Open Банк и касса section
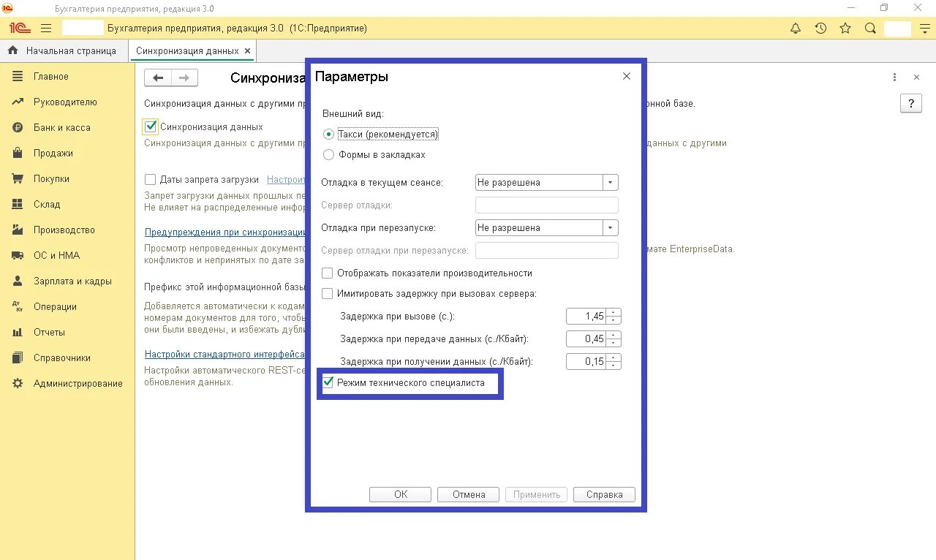Image resolution: width=936 pixels, height=560 pixels. coord(62,128)
